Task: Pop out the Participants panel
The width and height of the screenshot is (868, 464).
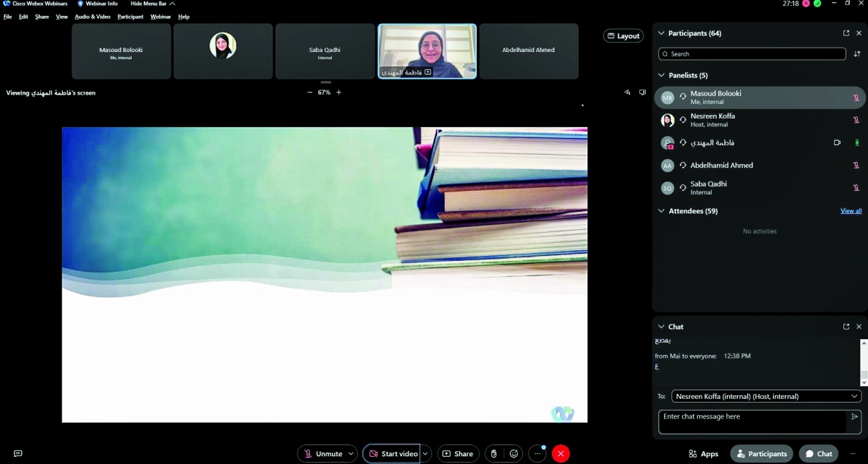Action: [846, 33]
